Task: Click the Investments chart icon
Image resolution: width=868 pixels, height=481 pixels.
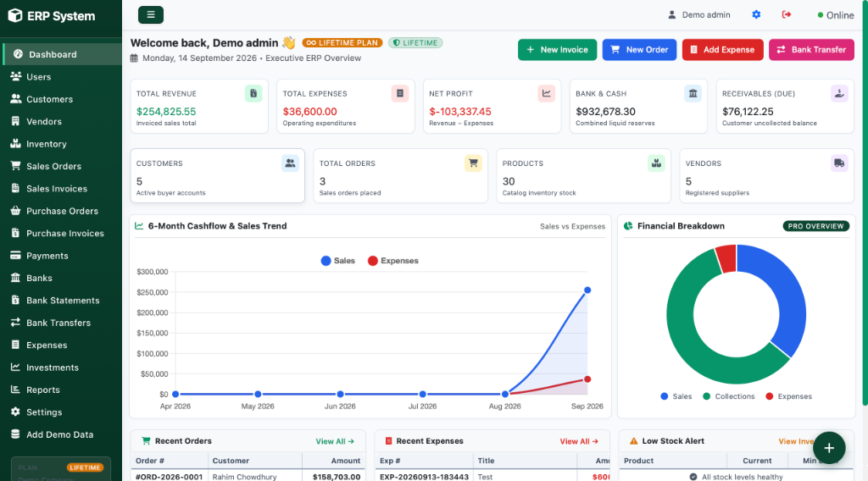Action: 15,368
